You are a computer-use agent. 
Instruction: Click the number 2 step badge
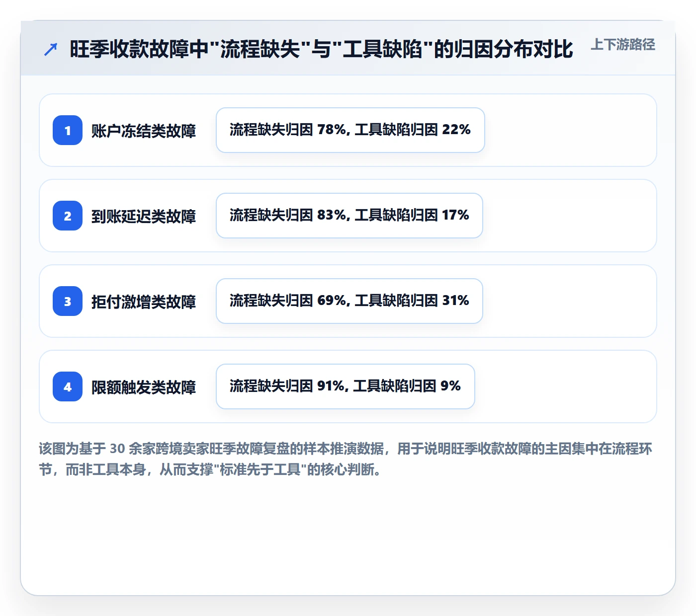coord(68,216)
